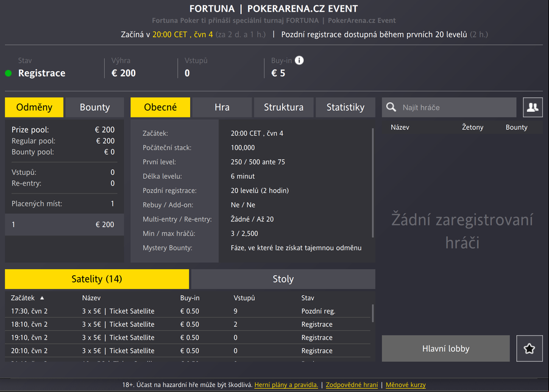Click the 20:00 CET, čvn 4 start time in header
Image resolution: width=549 pixels, height=392 pixels.
[182, 35]
